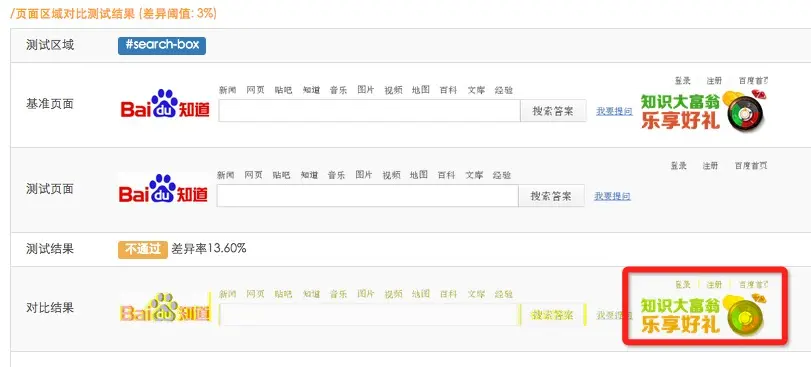Screen dimensions: 811x367
Task: Click the 搜索答案 button in baseline page
Action: coord(553,111)
